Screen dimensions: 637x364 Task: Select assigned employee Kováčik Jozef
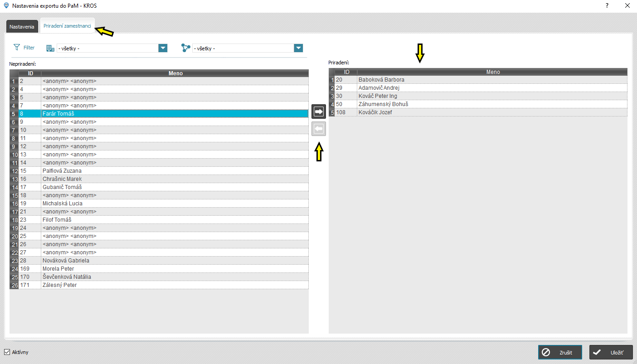coord(478,112)
